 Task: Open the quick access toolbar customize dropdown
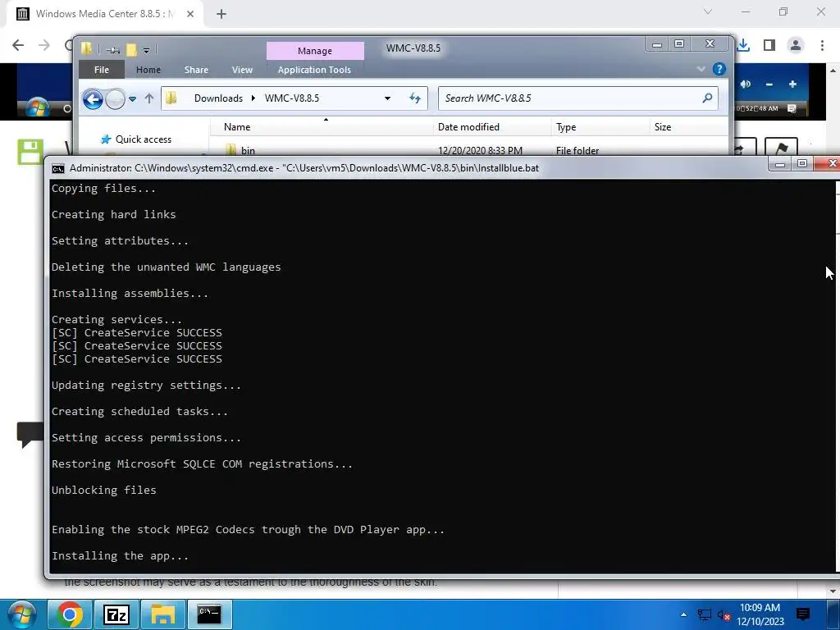click(x=146, y=50)
